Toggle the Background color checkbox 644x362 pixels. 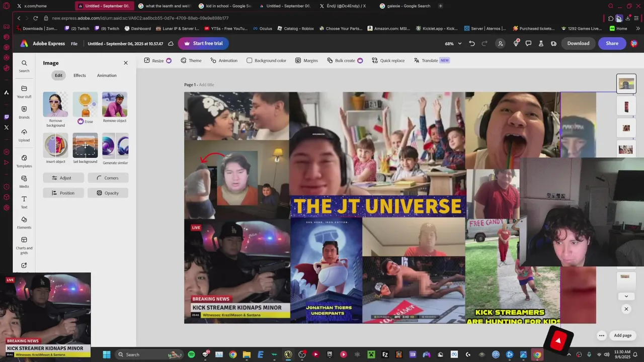(250, 60)
